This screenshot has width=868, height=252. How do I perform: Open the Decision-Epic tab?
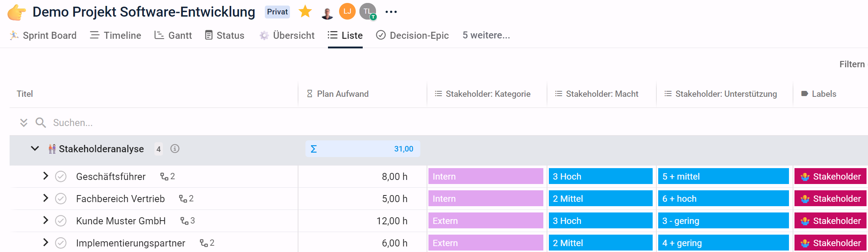[x=413, y=35]
